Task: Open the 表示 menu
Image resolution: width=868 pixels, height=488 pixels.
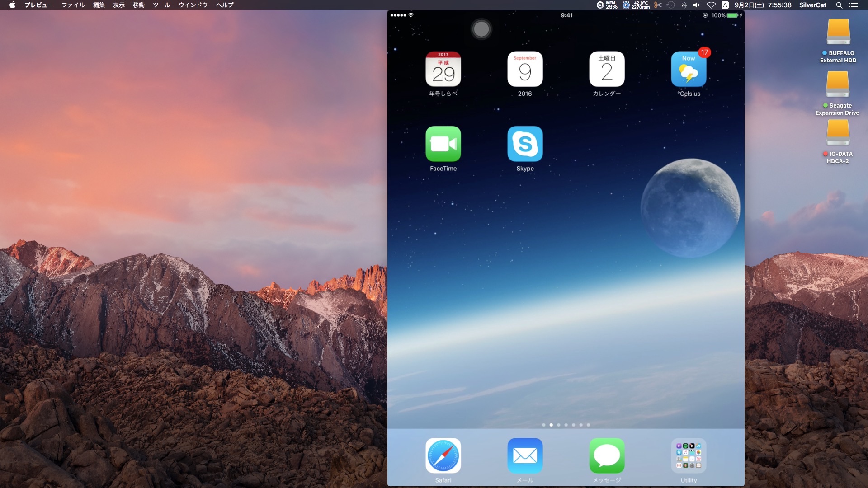Action: 119,5
